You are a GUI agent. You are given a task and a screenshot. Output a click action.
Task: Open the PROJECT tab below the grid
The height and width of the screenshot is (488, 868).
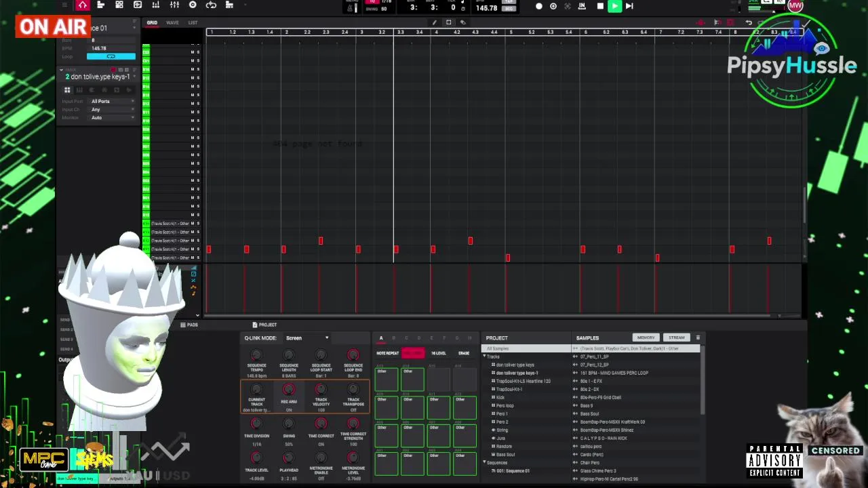coord(264,325)
